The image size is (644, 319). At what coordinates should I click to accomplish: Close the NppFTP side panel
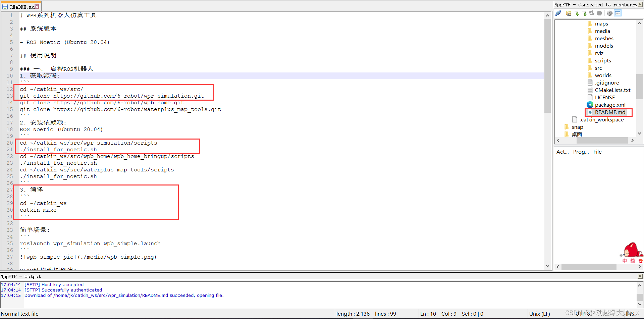(x=640, y=5)
